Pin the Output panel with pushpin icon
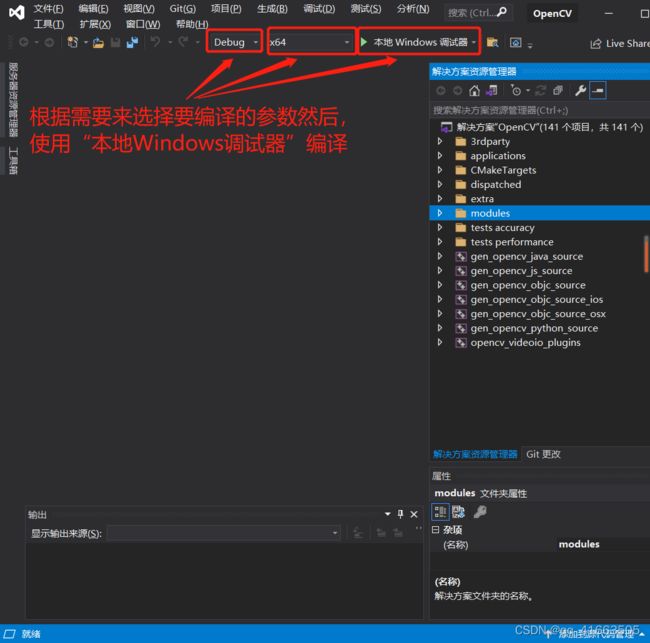Screen dimensions: 650x643 401,514
